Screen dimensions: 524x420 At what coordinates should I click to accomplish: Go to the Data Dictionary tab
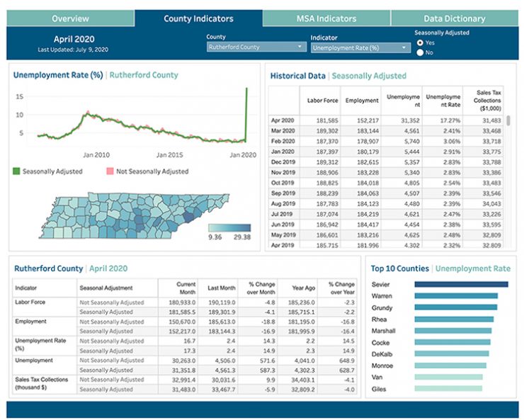[x=454, y=18]
